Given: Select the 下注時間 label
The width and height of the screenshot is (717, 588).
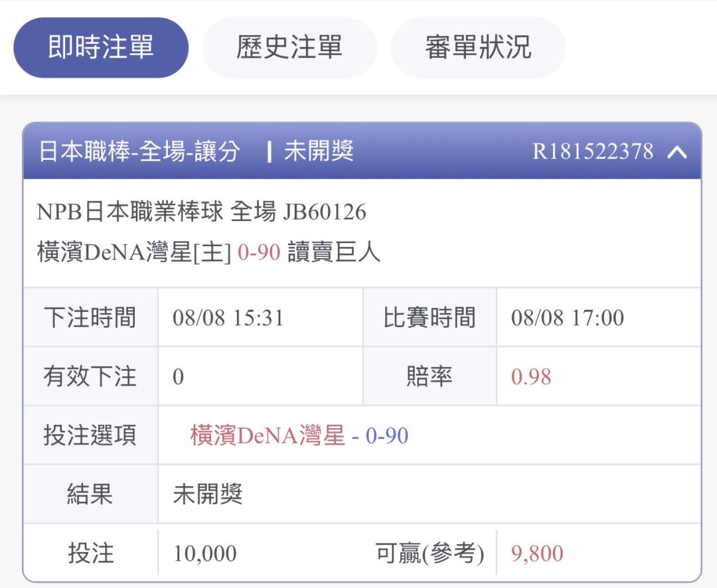Looking at the screenshot, I should pos(90,317).
